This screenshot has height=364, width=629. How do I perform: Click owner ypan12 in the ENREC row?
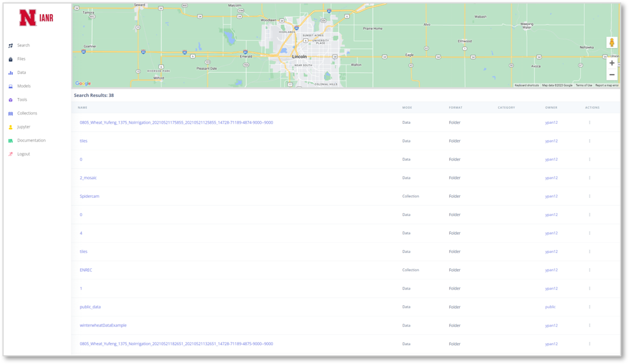(x=551, y=270)
